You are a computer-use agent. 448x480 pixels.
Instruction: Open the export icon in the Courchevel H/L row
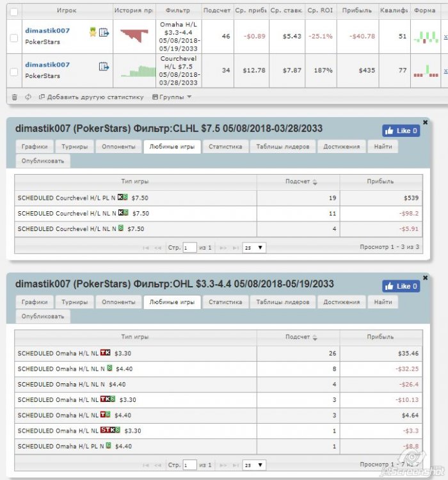click(x=104, y=66)
